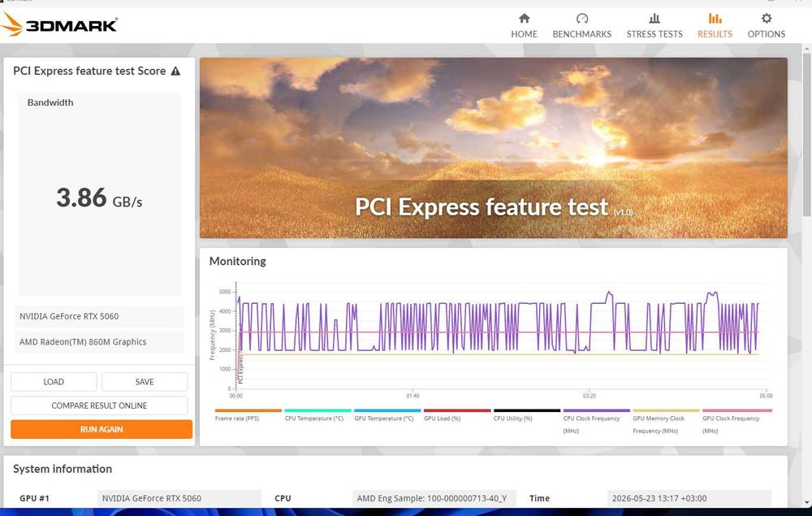Screen dimensions: 812x516
Task: Click the monitoring frequency graph
Action: tap(501, 335)
